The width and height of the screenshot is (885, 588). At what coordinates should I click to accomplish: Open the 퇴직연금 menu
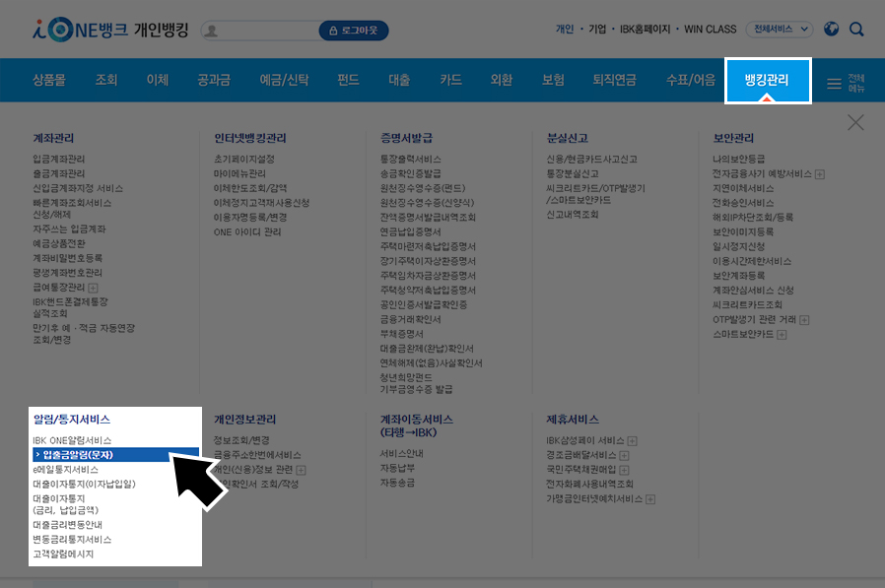point(614,80)
